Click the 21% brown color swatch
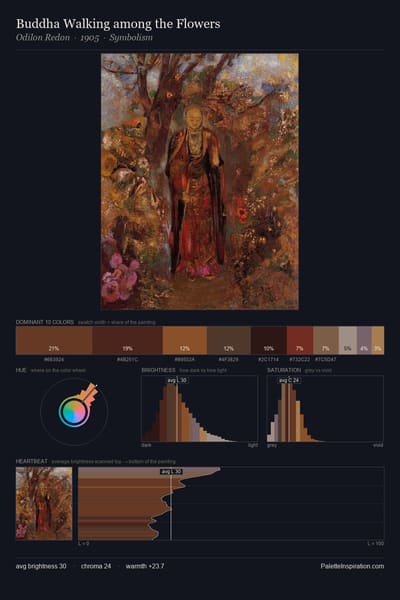 point(54,340)
